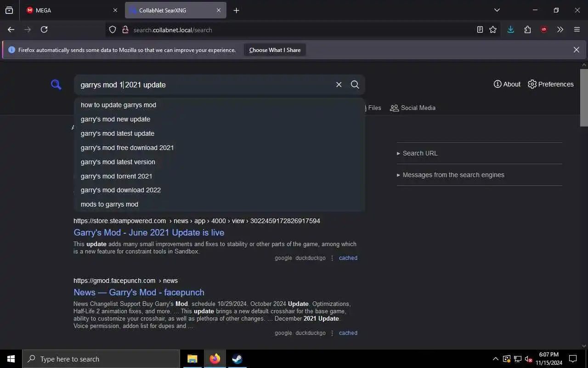Open the About page
This screenshot has width=588, height=368.
pyautogui.click(x=507, y=84)
